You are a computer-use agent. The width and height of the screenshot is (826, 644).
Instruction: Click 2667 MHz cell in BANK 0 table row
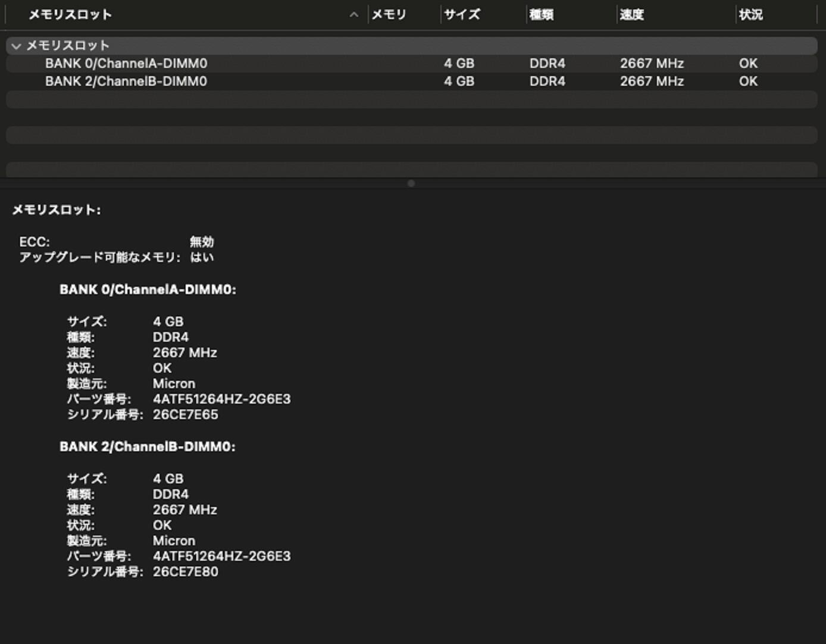tap(652, 64)
